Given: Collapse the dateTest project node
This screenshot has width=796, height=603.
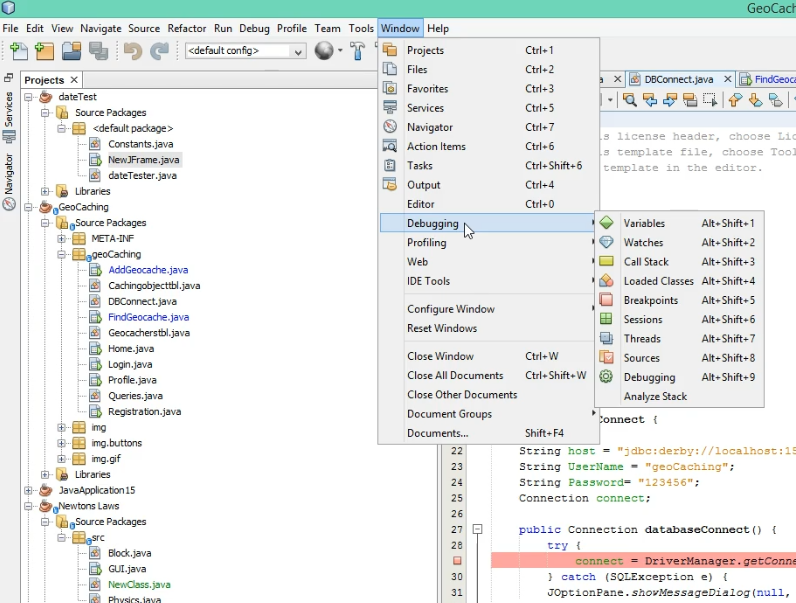Looking at the screenshot, I should [28, 97].
